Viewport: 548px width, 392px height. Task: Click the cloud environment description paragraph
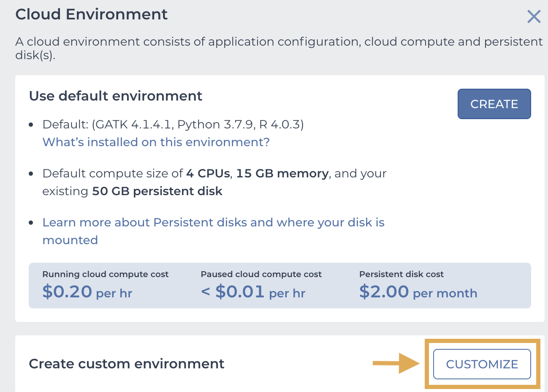(x=279, y=48)
